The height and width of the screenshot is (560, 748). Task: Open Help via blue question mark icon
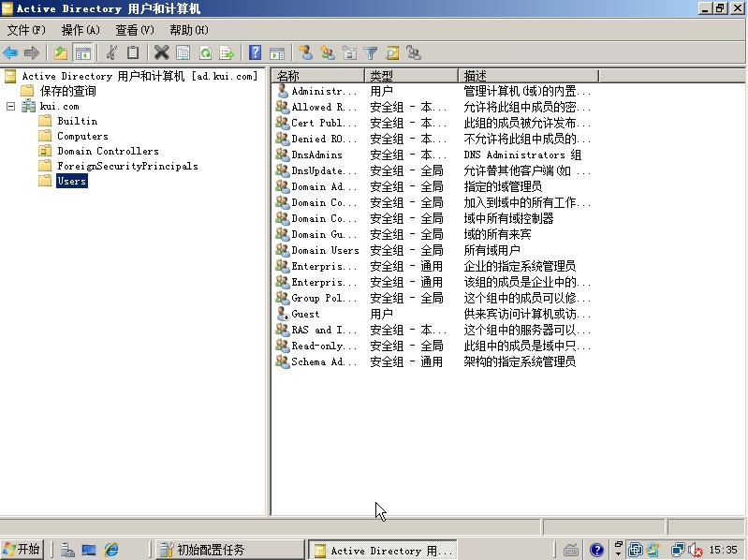pos(255,53)
